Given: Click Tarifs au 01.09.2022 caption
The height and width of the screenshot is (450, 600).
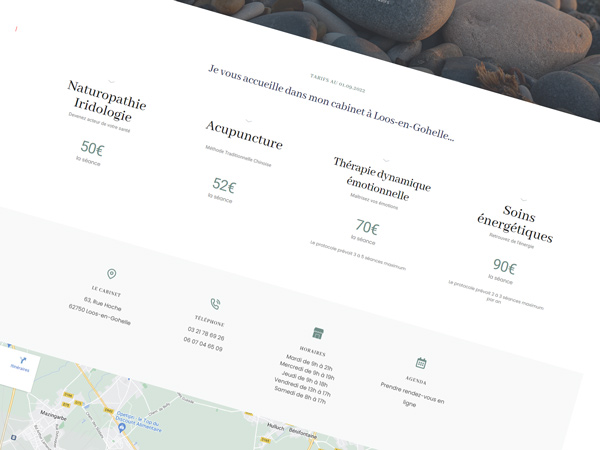Looking at the screenshot, I should tap(338, 83).
